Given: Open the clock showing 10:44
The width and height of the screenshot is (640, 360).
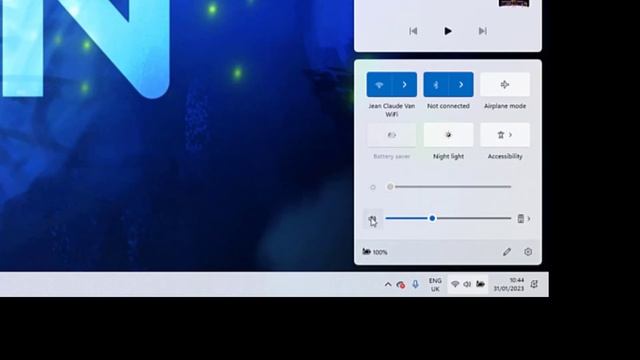Looking at the screenshot, I should (x=509, y=284).
